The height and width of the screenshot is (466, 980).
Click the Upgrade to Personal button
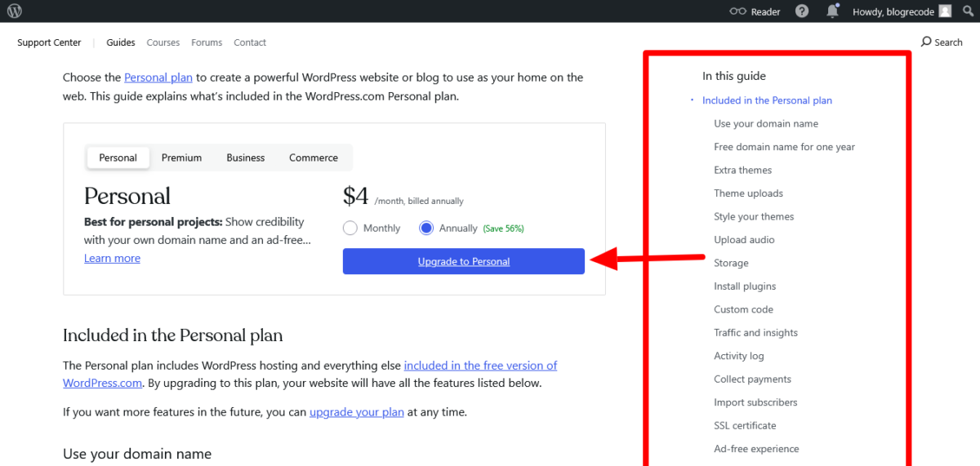(464, 261)
